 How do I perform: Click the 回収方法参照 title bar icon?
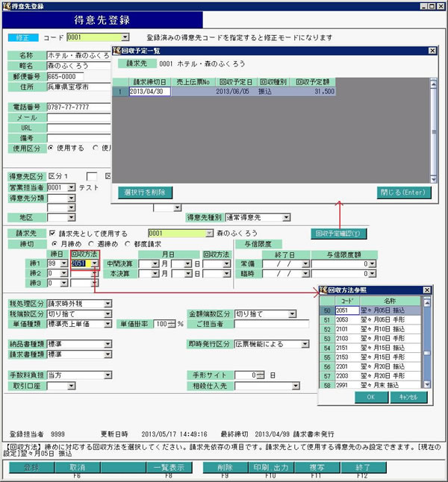pyautogui.click(x=323, y=290)
